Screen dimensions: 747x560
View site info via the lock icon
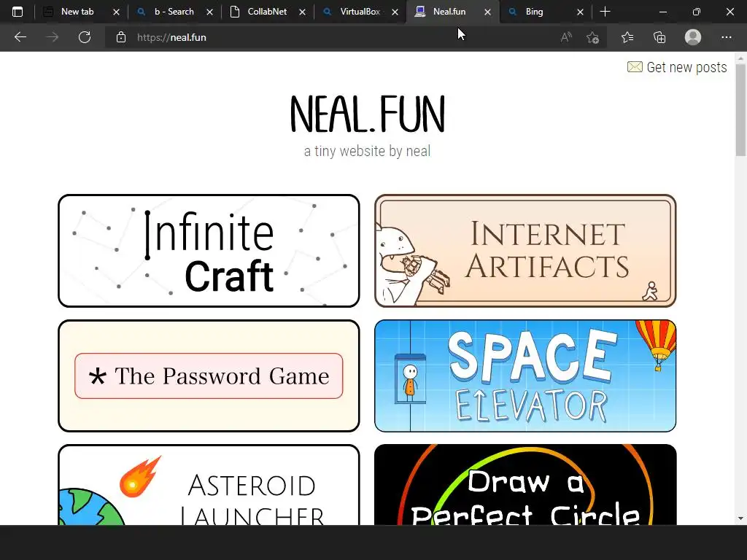tap(121, 37)
